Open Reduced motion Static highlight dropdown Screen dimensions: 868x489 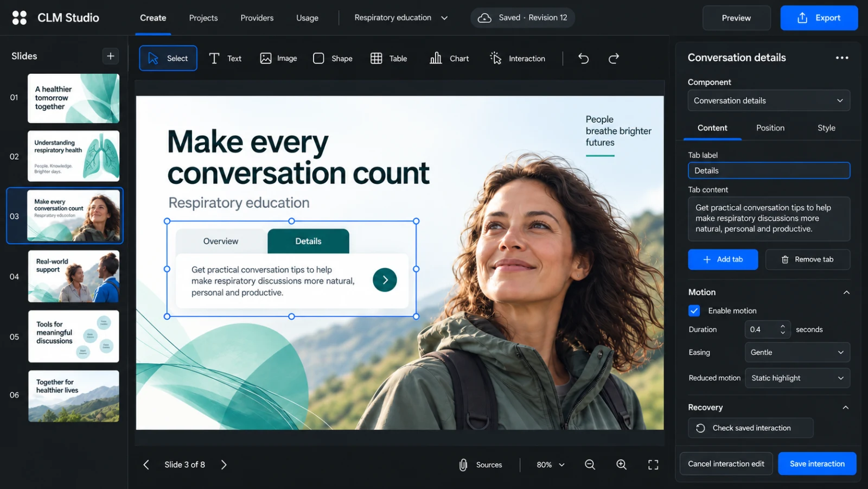tap(797, 378)
